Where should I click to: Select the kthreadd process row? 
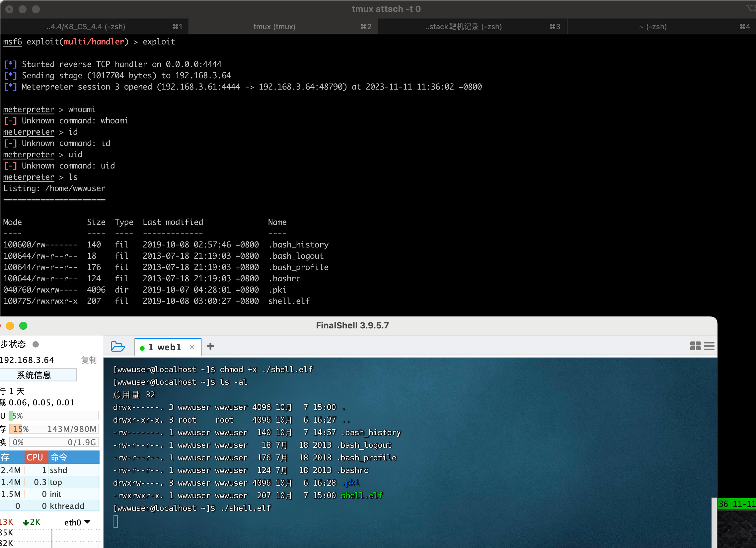[x=50, y=506]
